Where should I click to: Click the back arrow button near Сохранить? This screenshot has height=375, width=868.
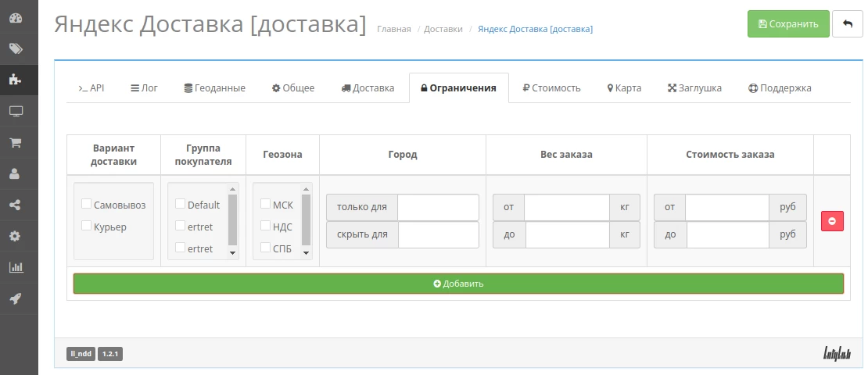(x=848, y=23)
